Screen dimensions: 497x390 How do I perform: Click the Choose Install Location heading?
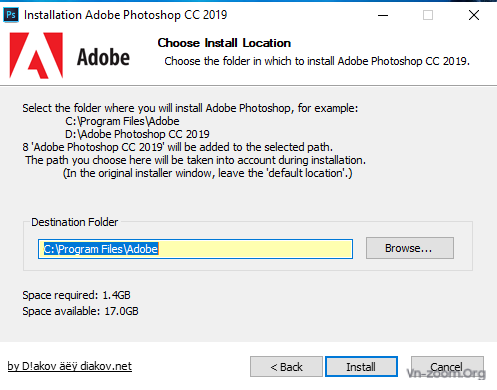coord(224,43)
